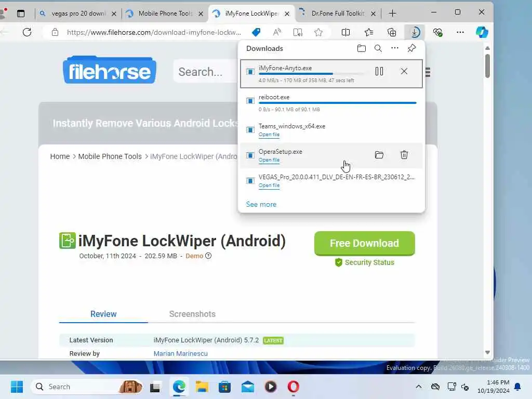This screenshot has width=532, height=399.
Task: Show OperaSetup.exe in folder
Action: pos(379,155)
